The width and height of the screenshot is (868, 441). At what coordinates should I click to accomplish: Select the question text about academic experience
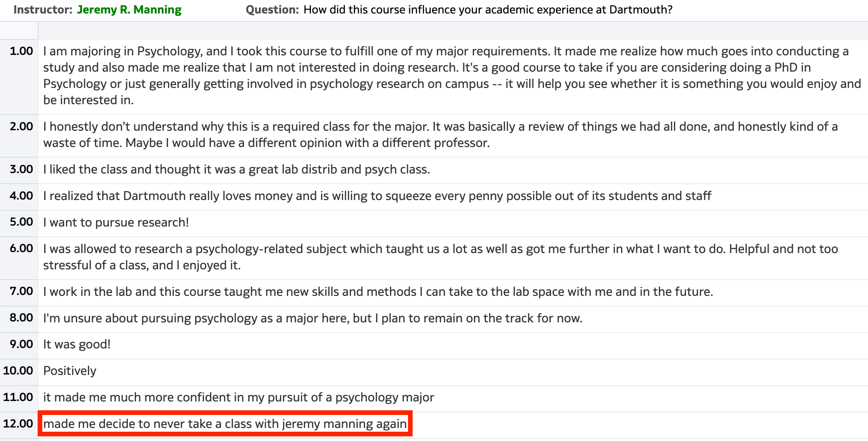[x=487, y=10]
